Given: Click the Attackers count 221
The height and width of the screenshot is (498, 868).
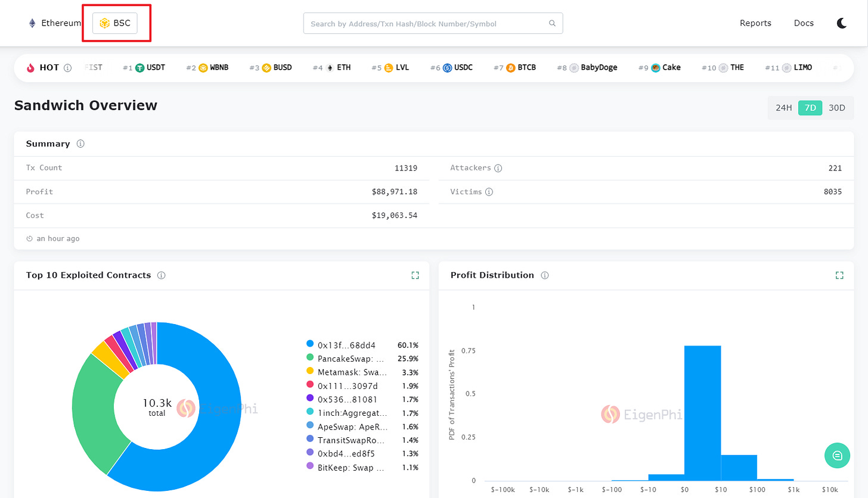Looking at the screenshot, I should [x=835, y=168].
